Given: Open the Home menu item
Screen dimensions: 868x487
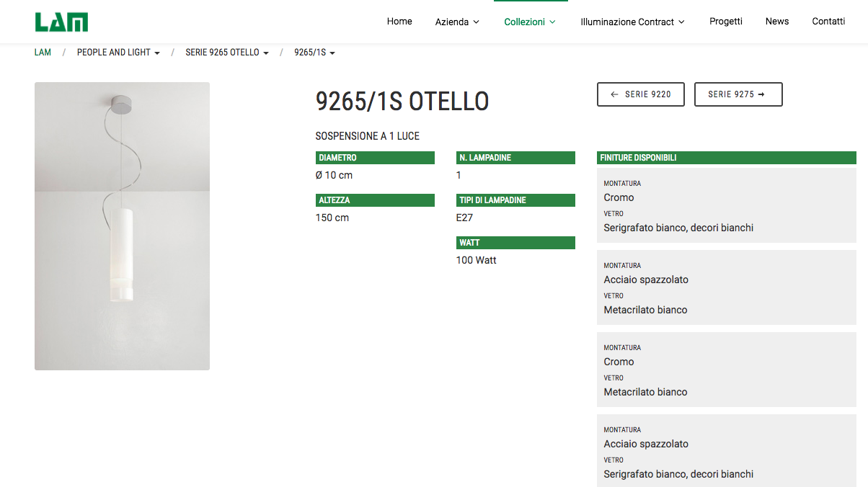Looking at the screenshot, I should point(399,22).
